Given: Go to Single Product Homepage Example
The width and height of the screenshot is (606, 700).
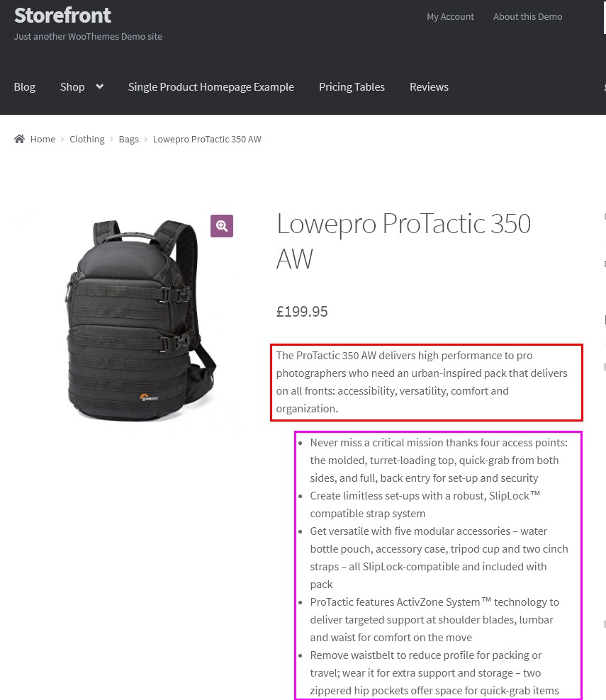Looking at the screenshot, I should point(211,87).
